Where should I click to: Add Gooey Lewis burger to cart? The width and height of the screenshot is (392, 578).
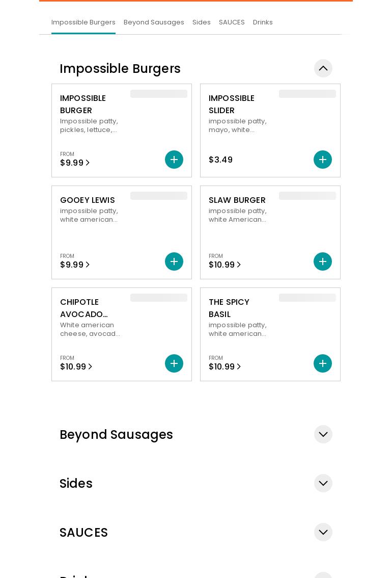click(x=174, y=261)
